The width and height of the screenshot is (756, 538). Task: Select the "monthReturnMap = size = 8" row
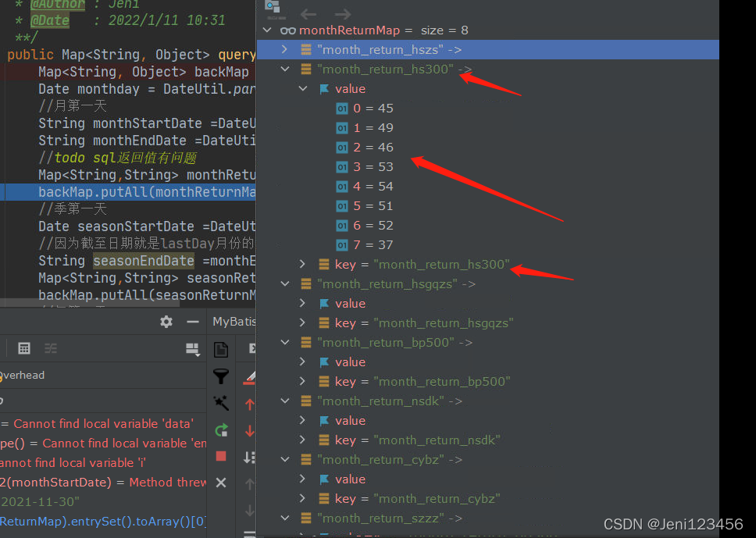point(488,30)
